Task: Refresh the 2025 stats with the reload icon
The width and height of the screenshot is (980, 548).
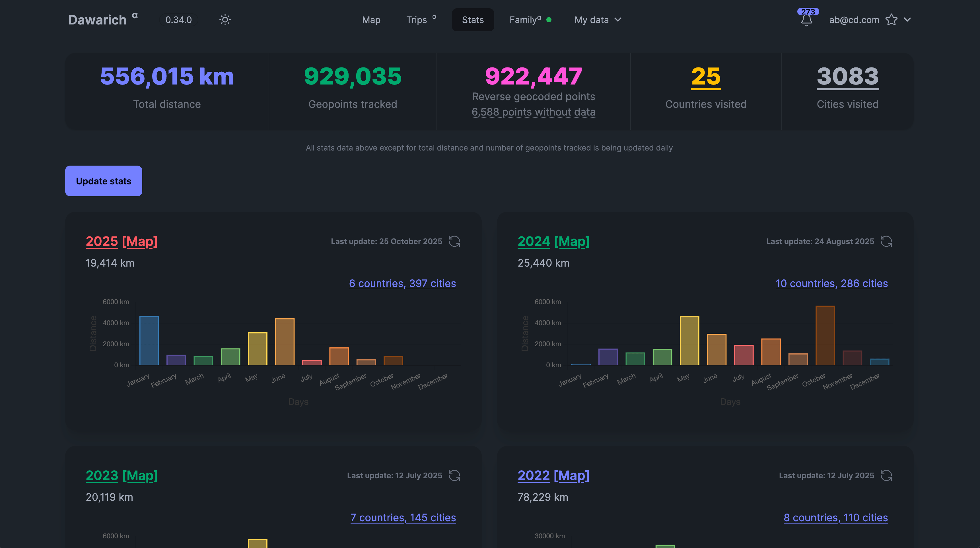Action: click(x=455, y=241)
